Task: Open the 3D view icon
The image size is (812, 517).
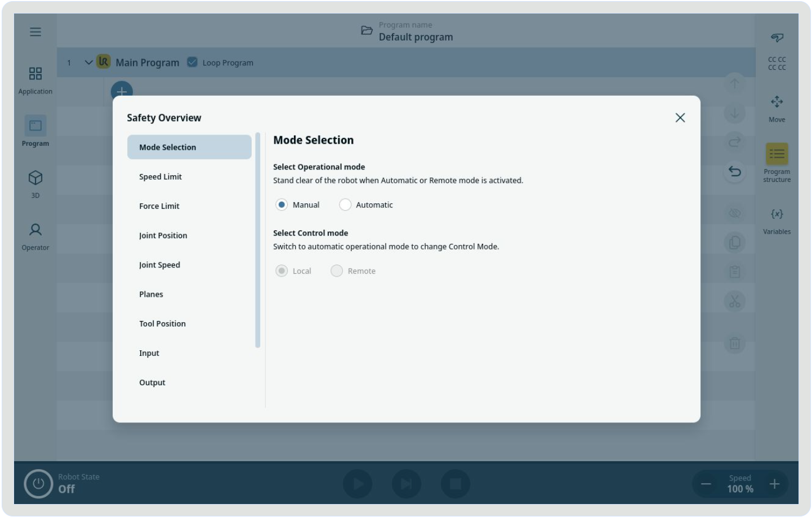Action: tap(35, 178)
